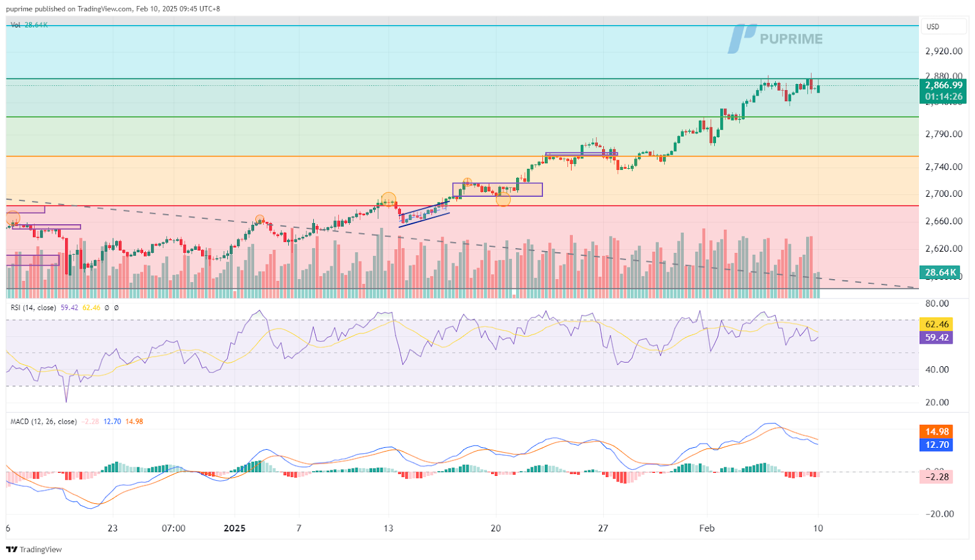
Task: Click the 2,660.00 price axis label
Action: (x=944, y=221)
